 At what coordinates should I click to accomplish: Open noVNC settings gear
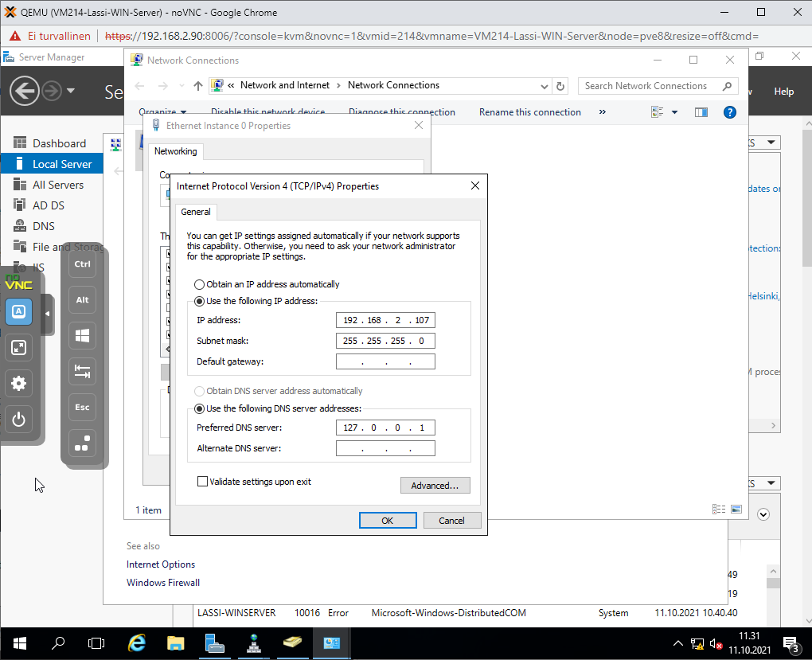coord(18,384)
